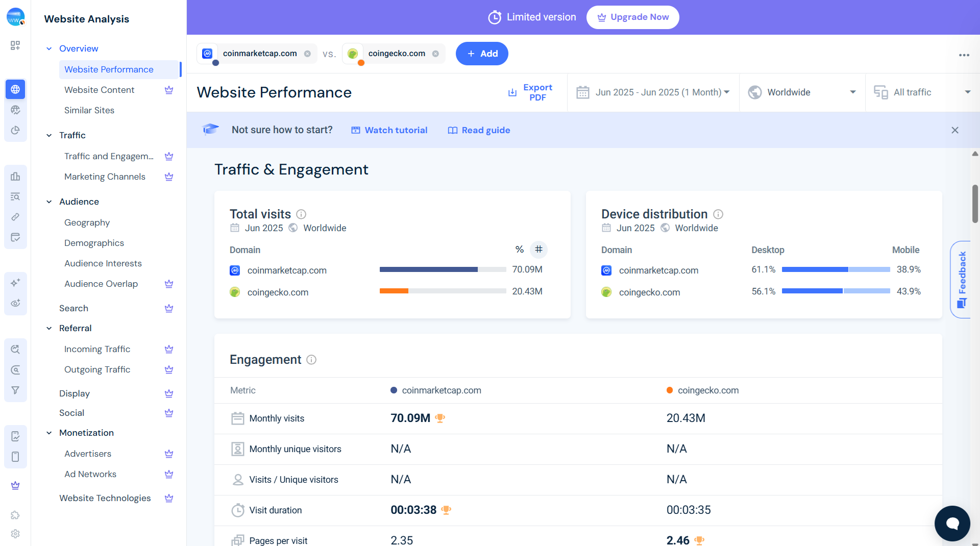Click the Add website button

point(481,54)
